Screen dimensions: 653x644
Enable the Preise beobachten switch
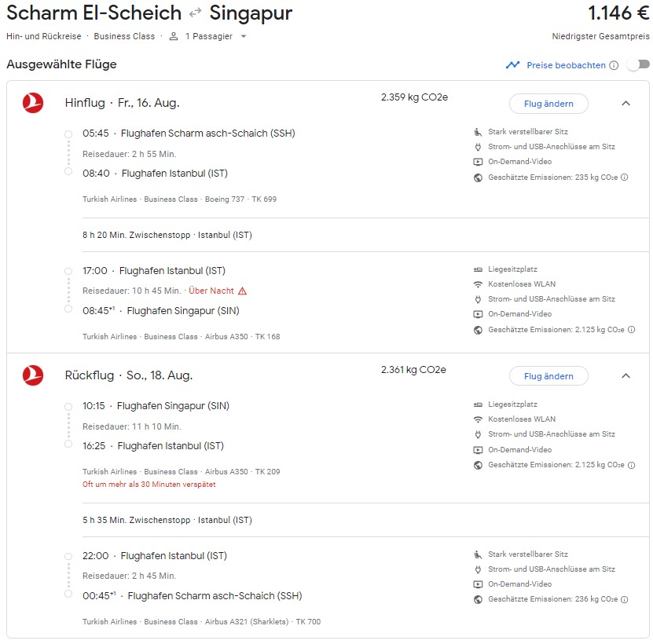click(x=637, y=65)
